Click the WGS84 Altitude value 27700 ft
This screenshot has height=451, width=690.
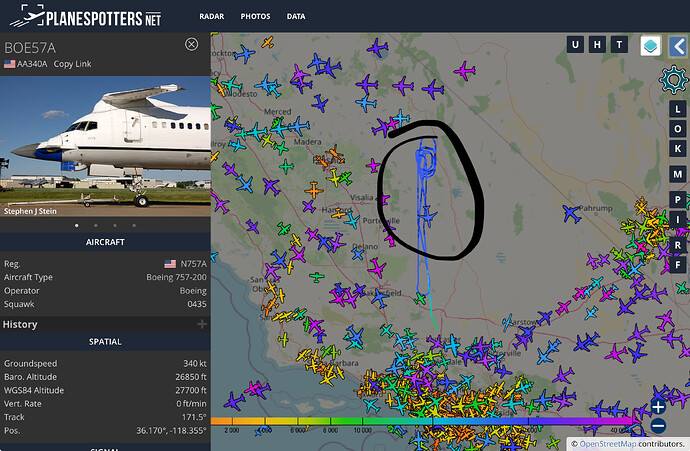pyautogui.click(x=191, y=390)
